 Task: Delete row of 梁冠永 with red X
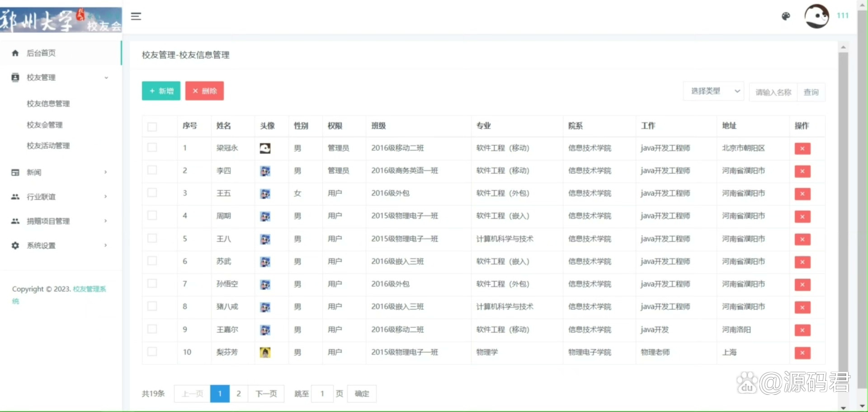point(802,149)
